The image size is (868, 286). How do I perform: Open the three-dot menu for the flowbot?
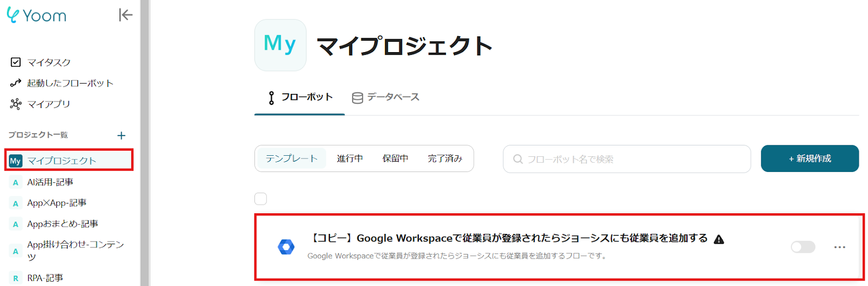(840, 247)
